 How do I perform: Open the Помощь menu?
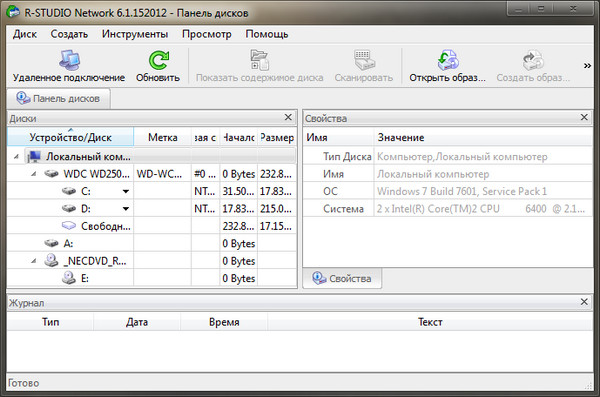coord(267,34)
